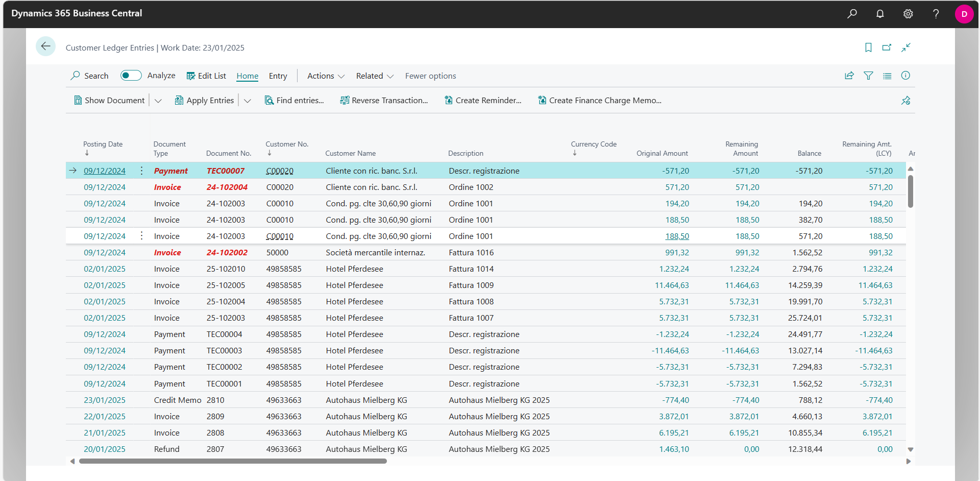Open notifications bell
The image size is (980, 481).
(x=880, y=14)
